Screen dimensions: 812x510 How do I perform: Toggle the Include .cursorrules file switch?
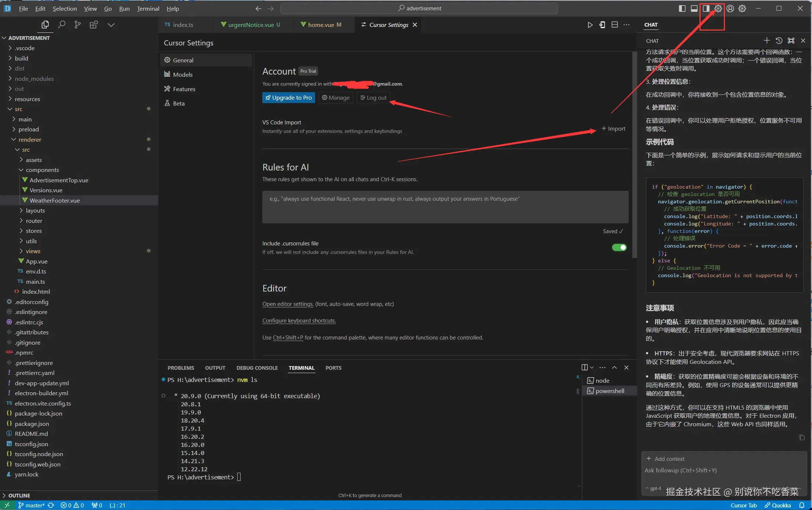(x=619, y=247)
